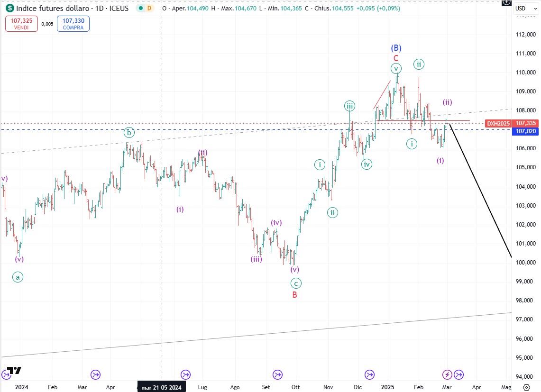Image resolution: width=541 pixels, height=392 pixels.
Task: Click the lightning bolt event icon near Mar 2025
Action: (x=447, y=374)
